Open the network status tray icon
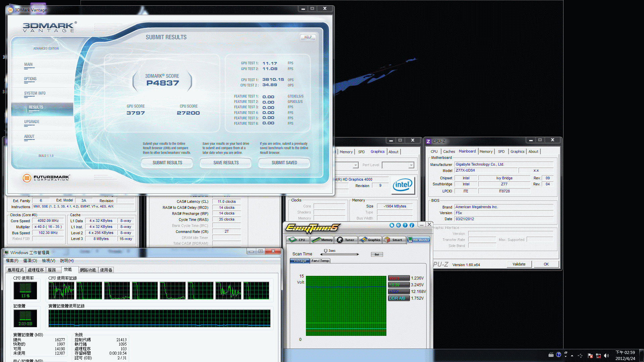Viewport: 644px width, 362px height. [598, 356]
